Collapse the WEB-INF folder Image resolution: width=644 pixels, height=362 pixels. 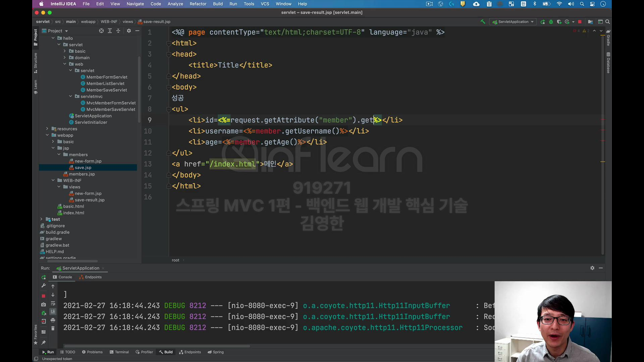coord(53,180)
